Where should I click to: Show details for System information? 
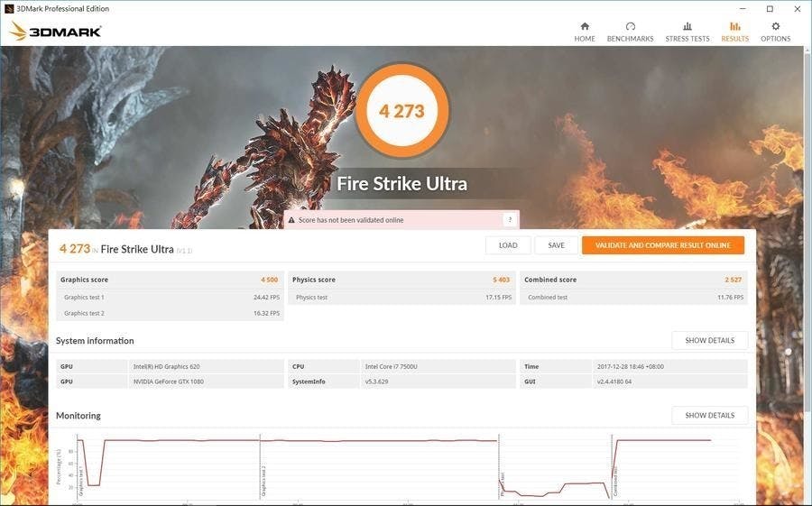[709, 340]
